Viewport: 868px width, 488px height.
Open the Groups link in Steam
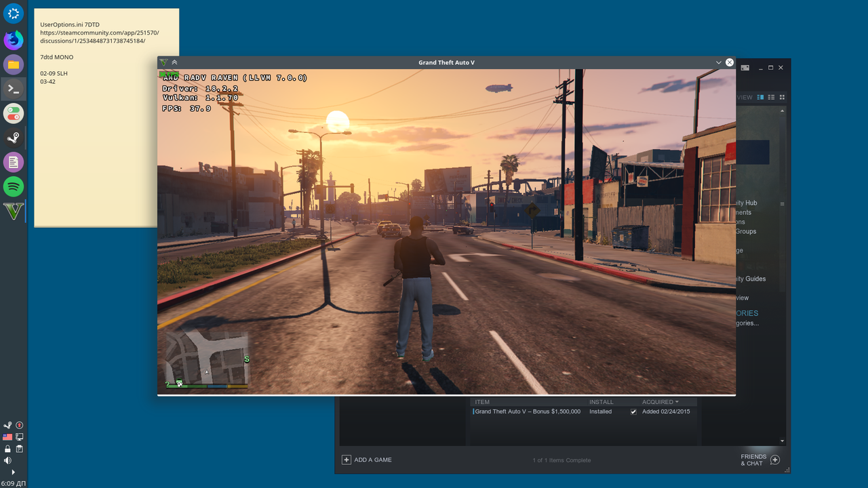(746, 231)
